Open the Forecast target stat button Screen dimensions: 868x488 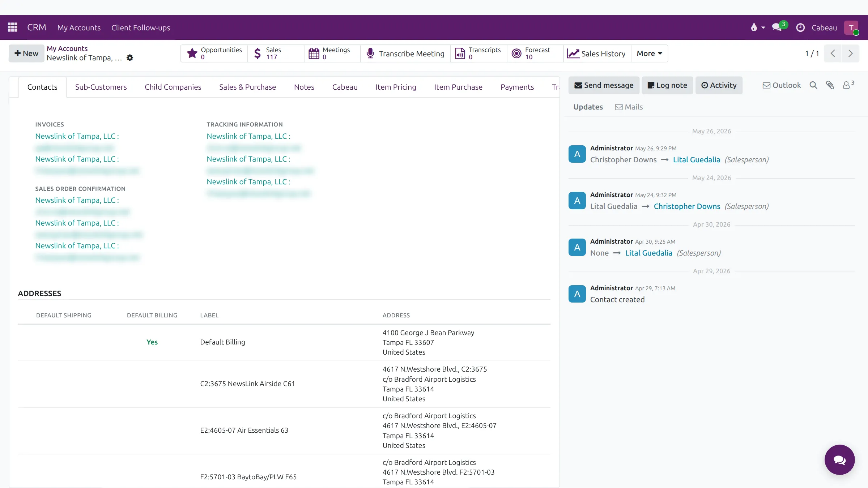pyautogui.click(x=535, y=53)
